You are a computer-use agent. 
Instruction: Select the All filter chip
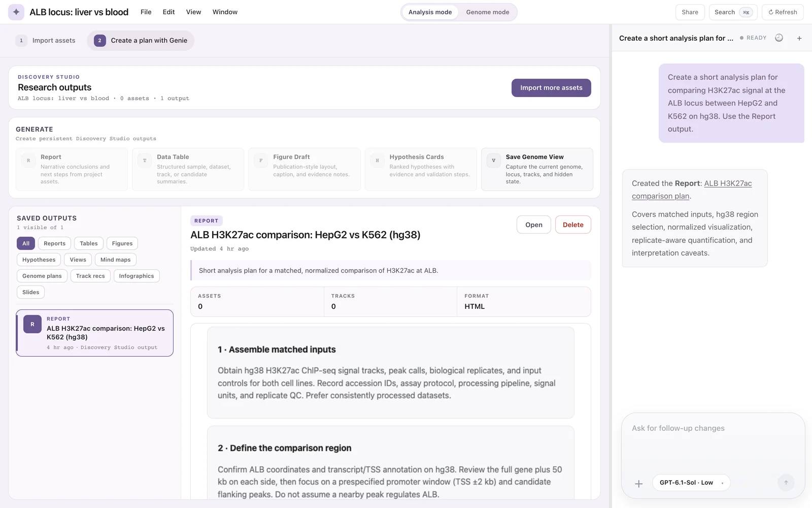click(26, 243)
